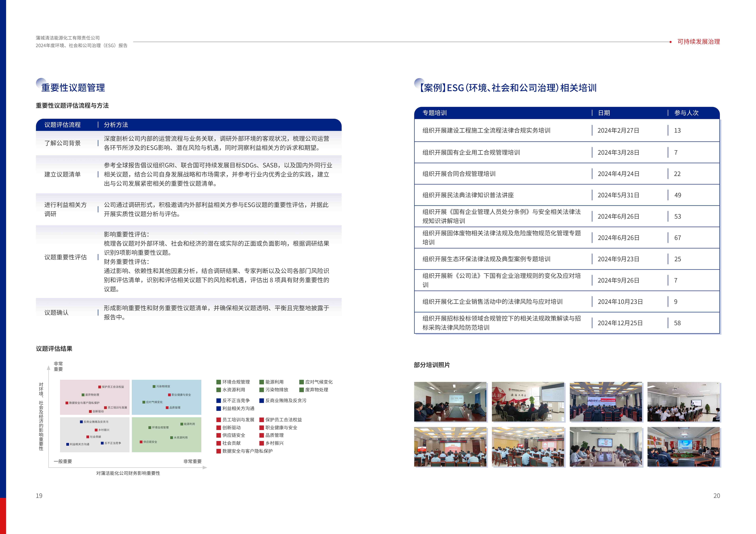Click the 职业健康与安全 marker in the chart
The image size is (756, 534).
tap(169, 395)
